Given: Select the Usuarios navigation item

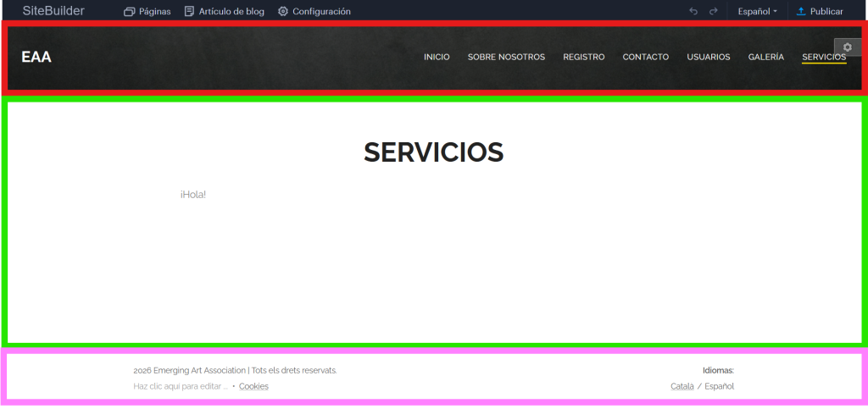Looking at the screenshot, I should [708, 57].
